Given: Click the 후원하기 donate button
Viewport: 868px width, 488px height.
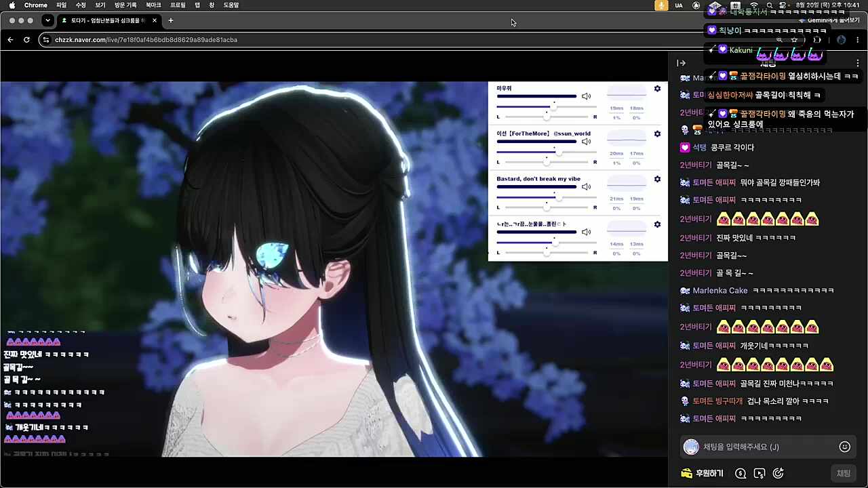Looking at the screenshot, I should tap(703, 473).
